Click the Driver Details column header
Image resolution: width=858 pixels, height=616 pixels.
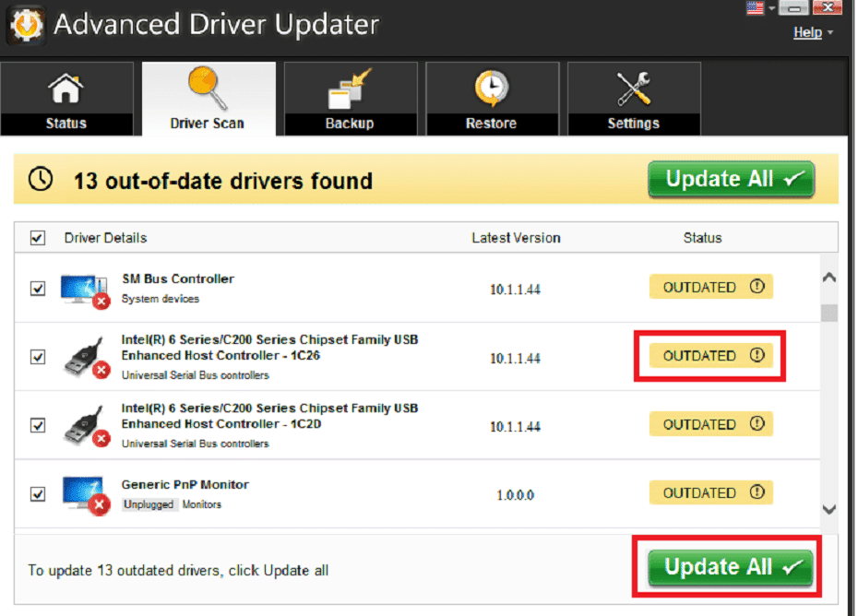tap(105, 238)
